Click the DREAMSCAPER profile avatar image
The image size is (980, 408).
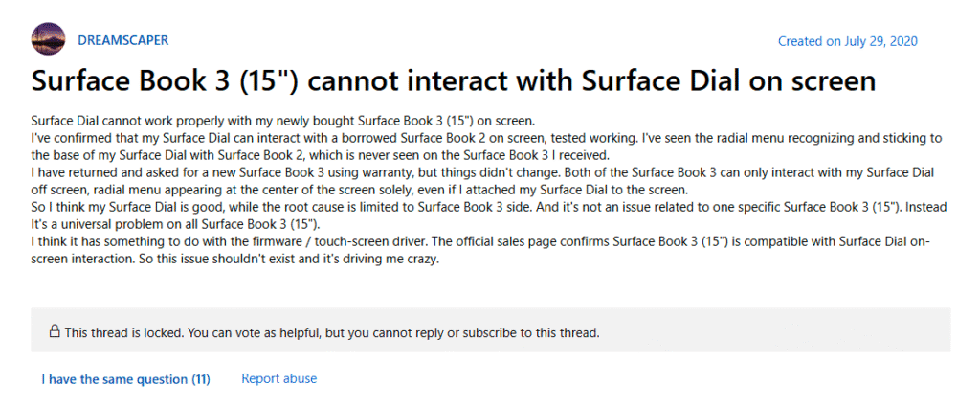49,41
